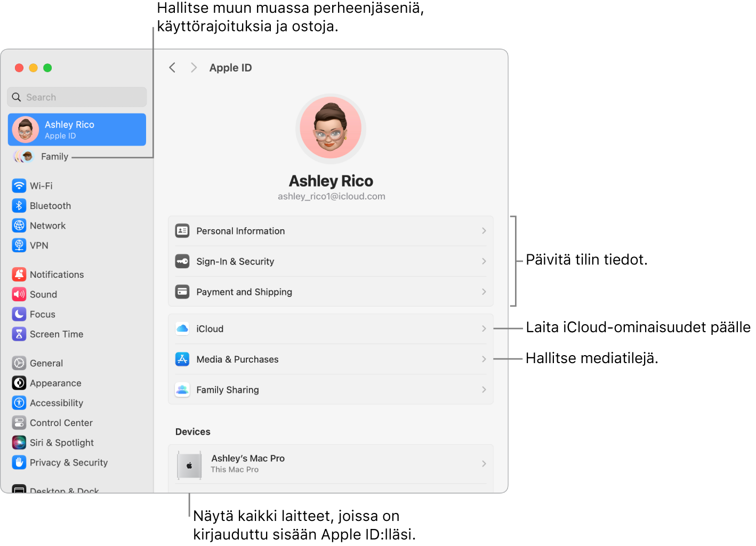Click the Personal Information card icon
Screen dimensions: 756x546
coord(182,231)
